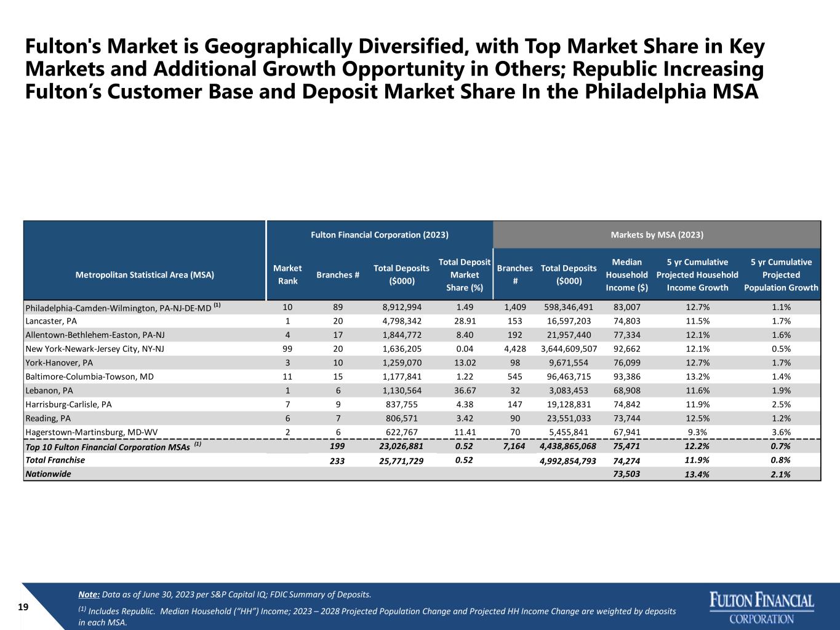Select the 'York-Hanover, PA' row label
840x630 pixels.
pyautogui.click(x=59, y=362)
